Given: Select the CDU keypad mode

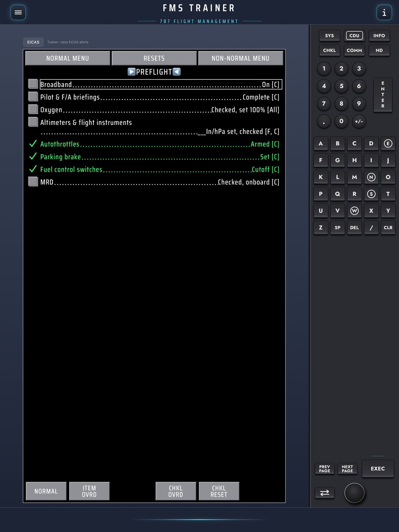Looking at the screenshot, I should (x=354, y=36).
